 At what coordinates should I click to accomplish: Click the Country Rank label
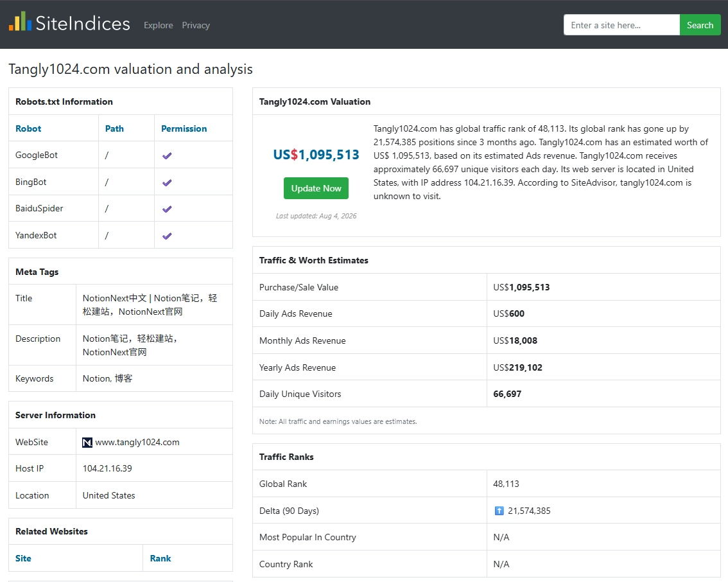pos(286,565)
